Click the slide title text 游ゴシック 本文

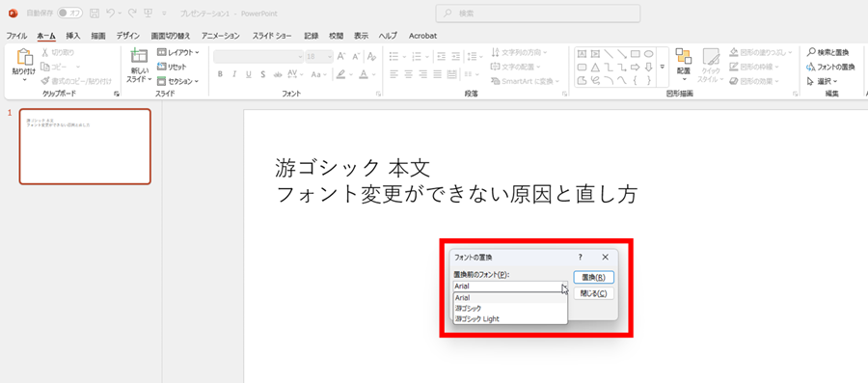click(352, 168)
